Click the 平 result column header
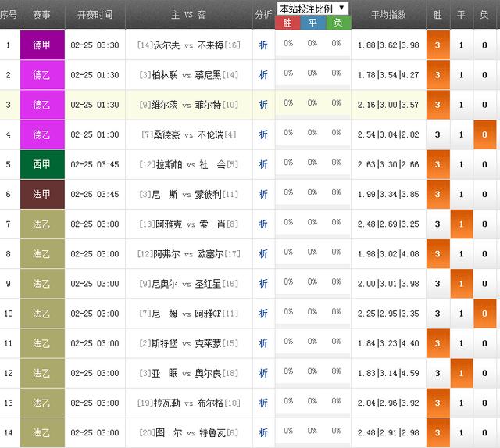This screenshot has height=448, width=500. (x=461, y=15)
